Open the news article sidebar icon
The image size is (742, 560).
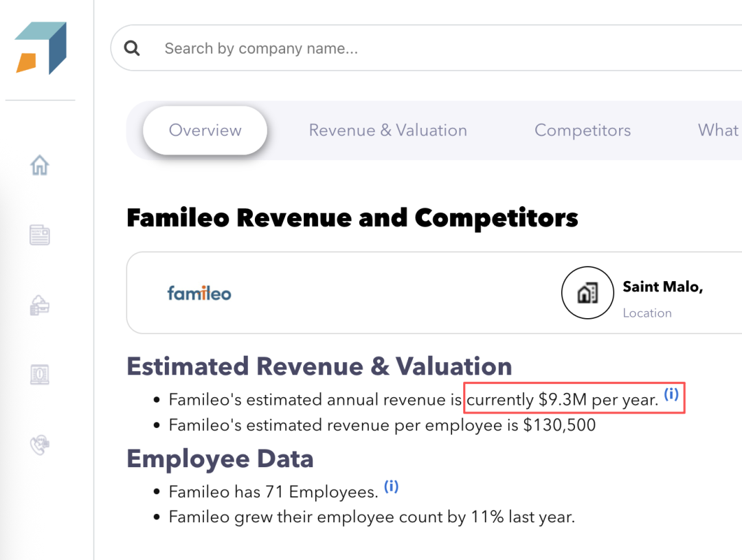tap(40, 236)
